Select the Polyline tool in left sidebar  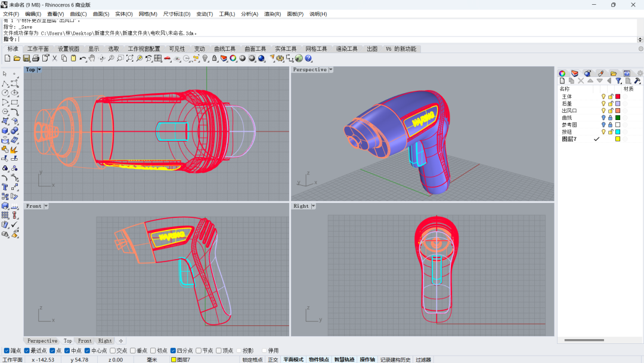(5, 84)
